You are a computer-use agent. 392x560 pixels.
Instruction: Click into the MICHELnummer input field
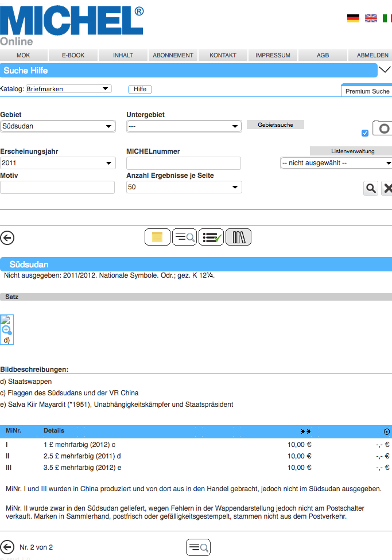(183, 164)
